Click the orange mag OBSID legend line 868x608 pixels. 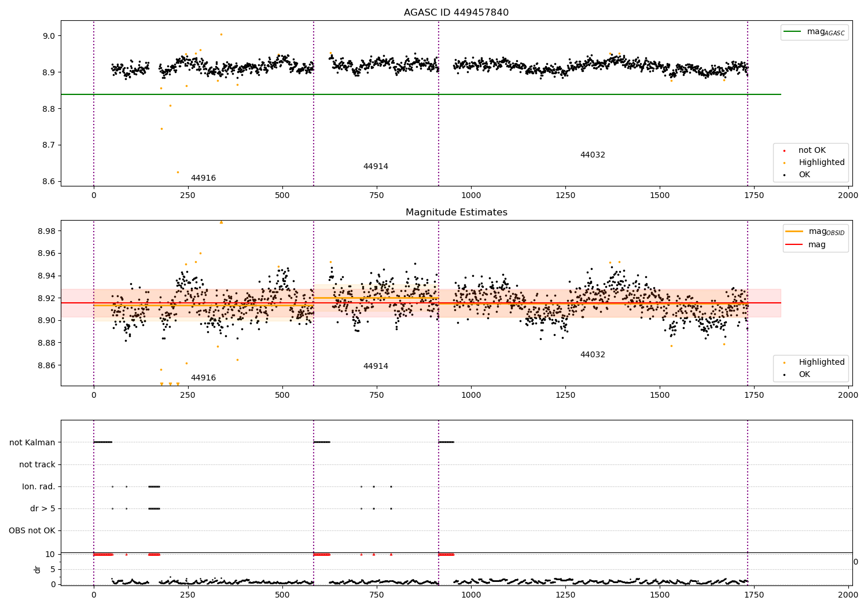tap(795, 232)
